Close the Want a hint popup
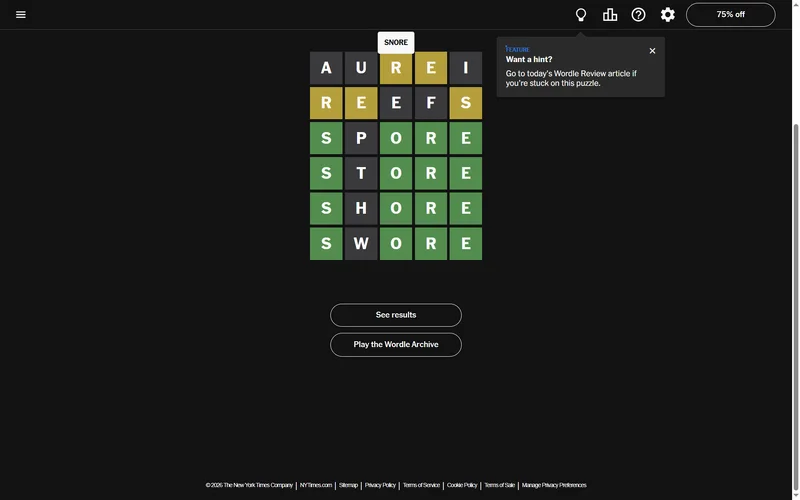 (652, 51)
